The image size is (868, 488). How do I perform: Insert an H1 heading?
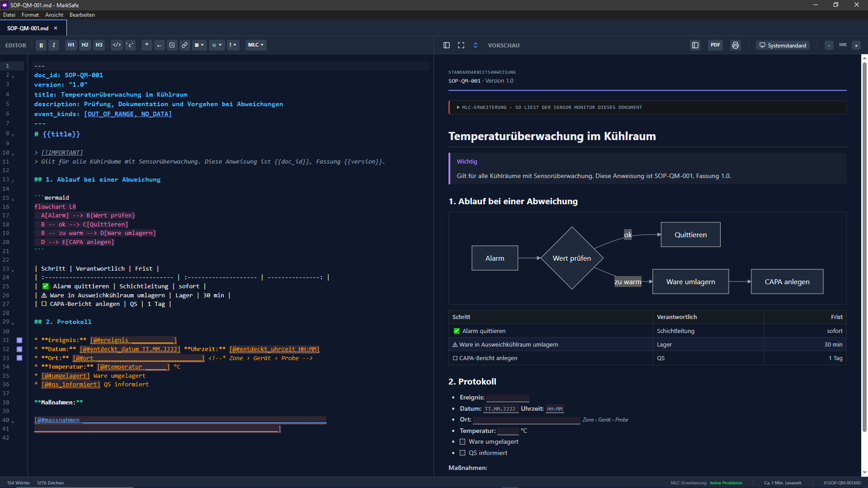tap(71, 45)
